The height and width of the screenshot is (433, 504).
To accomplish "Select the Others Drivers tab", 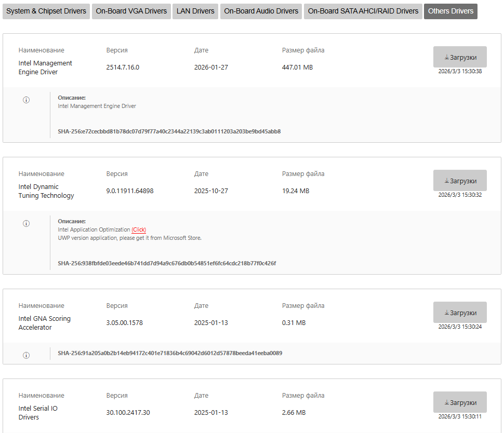I will click(x=450, y=11).
